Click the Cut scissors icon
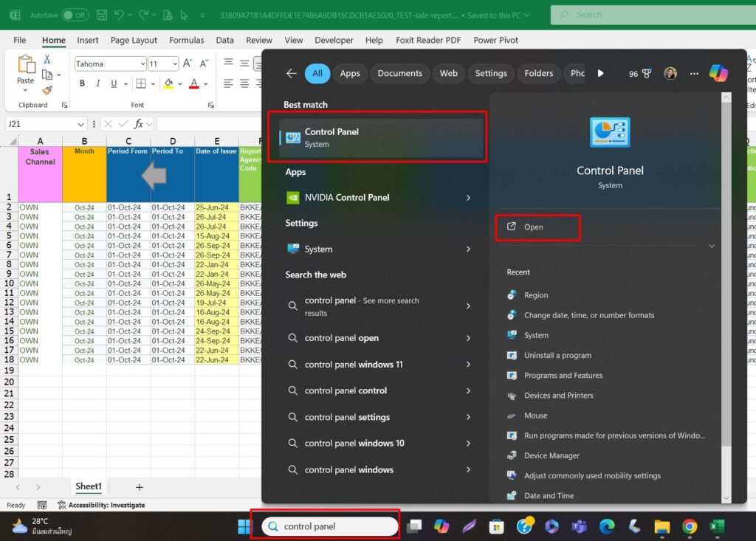The width and height of the screenshot is (756, 541). tap(47, 59)
